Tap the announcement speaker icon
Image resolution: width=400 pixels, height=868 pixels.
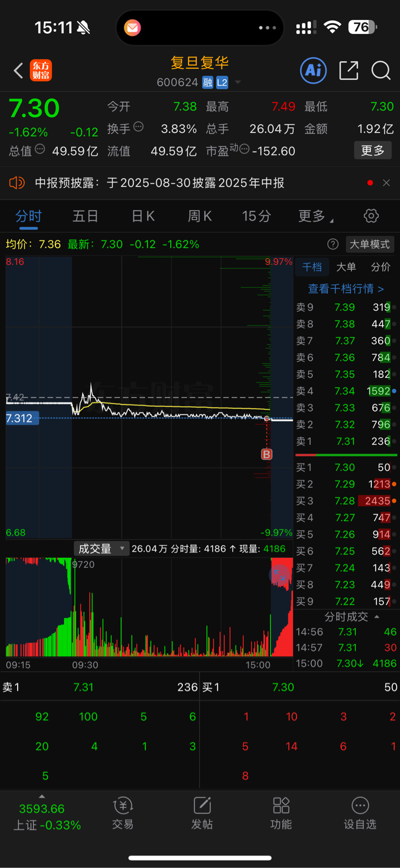coord(17,182)
